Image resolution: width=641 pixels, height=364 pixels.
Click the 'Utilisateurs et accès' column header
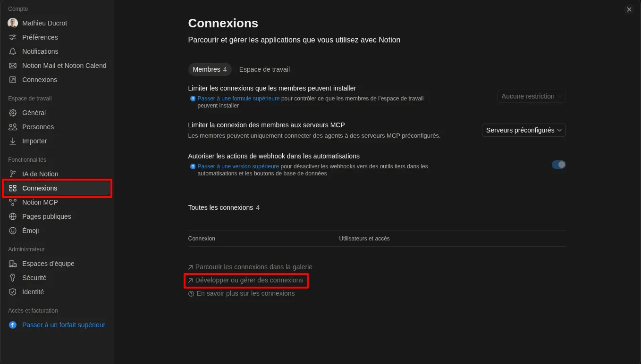point(364,239)
